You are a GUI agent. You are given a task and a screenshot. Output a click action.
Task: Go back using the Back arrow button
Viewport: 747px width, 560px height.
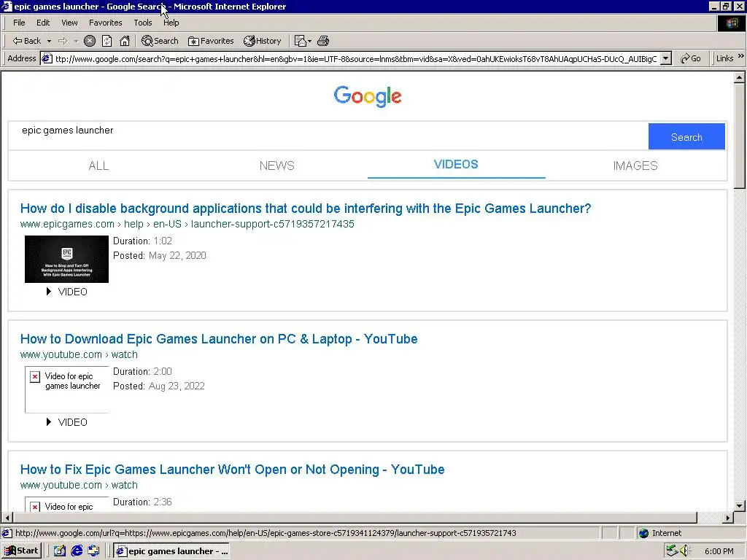point(27,41)
